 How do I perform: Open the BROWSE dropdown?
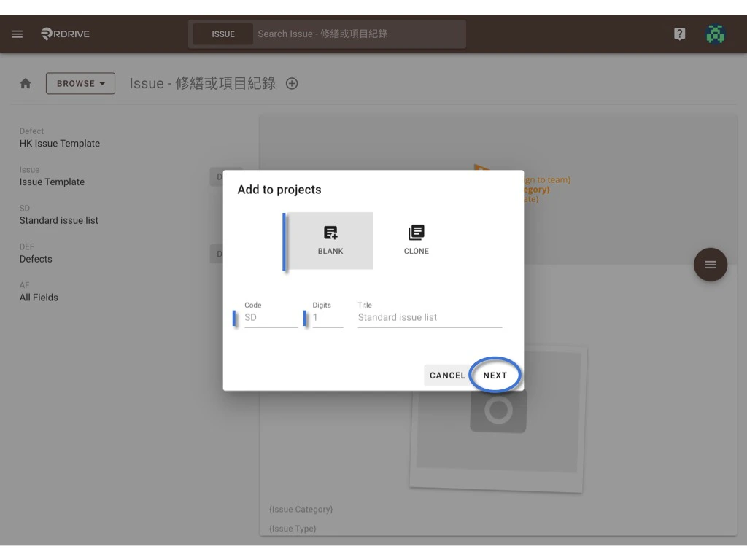80,83
